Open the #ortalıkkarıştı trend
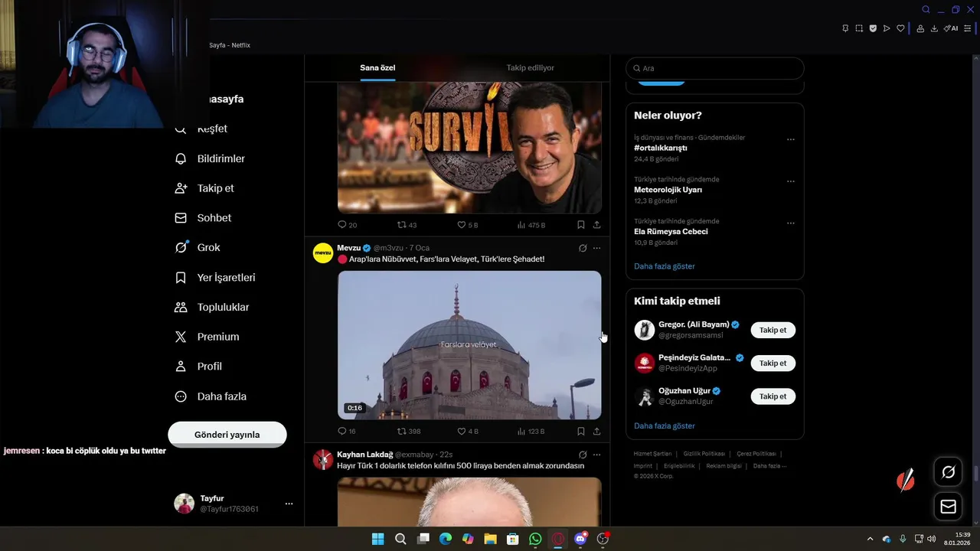The height and width of the screenshot is (551, 980). tap(661, 148)
